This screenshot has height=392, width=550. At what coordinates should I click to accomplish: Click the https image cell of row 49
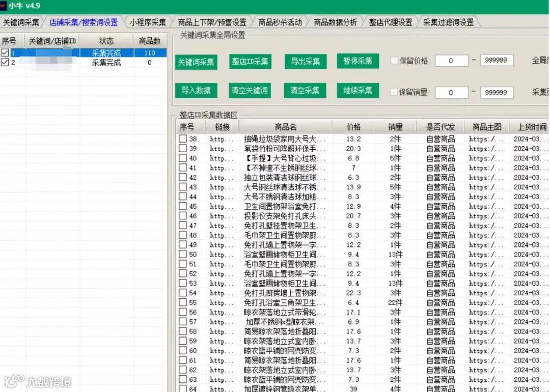tap(486, 245)
